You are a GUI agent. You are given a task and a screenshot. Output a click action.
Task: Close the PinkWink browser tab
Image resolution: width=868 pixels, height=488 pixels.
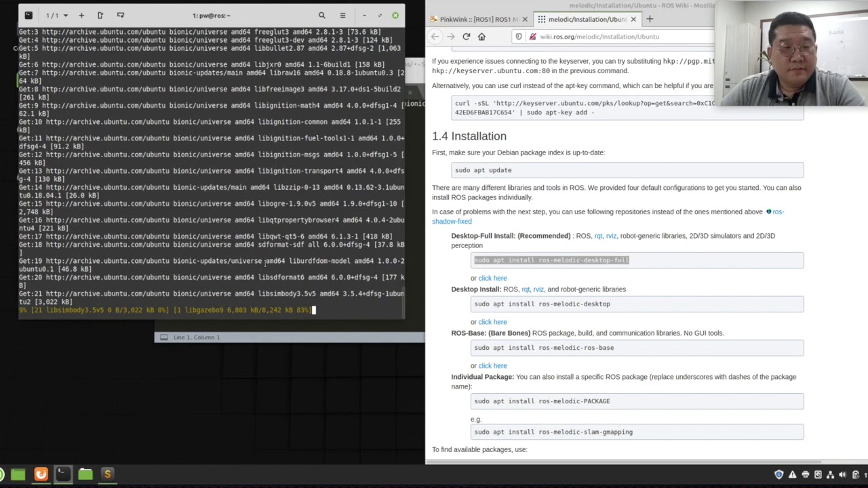pos(524,19)
